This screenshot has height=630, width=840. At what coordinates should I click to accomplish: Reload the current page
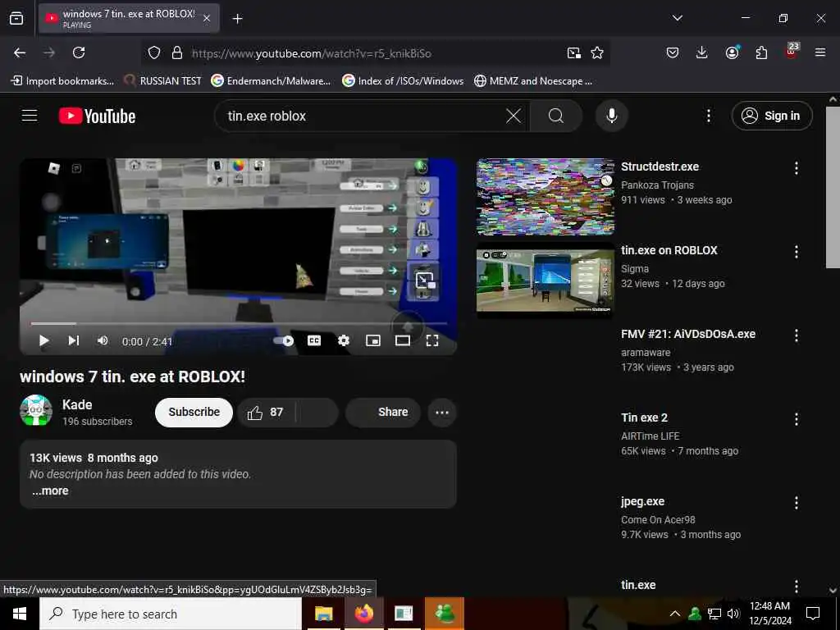pyautogui.click(x=79, y=52)
